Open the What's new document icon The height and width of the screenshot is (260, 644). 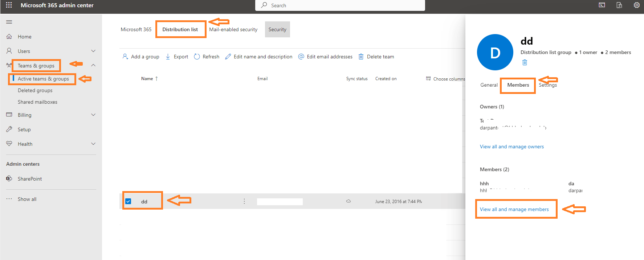[619, 5]
